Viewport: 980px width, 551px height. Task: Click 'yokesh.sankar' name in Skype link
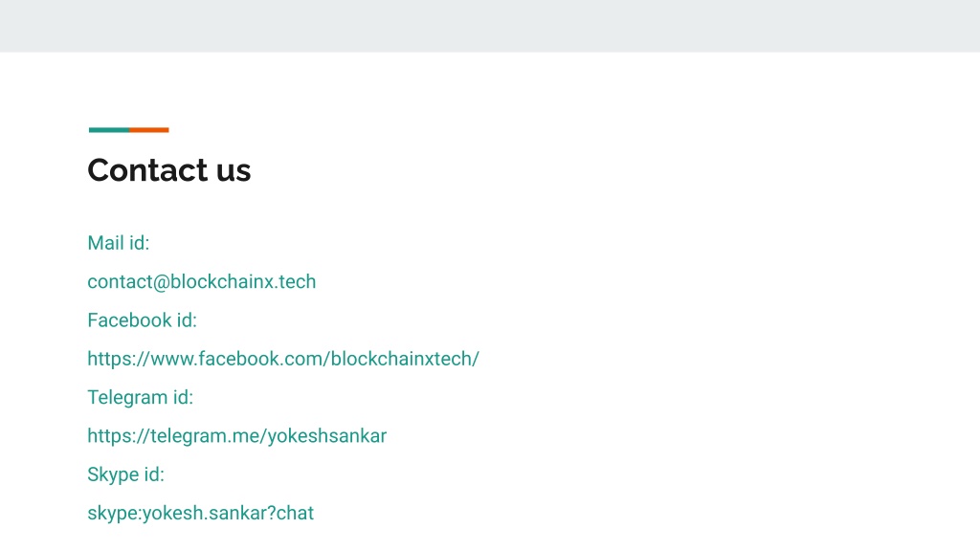click(x=205, y=513)
